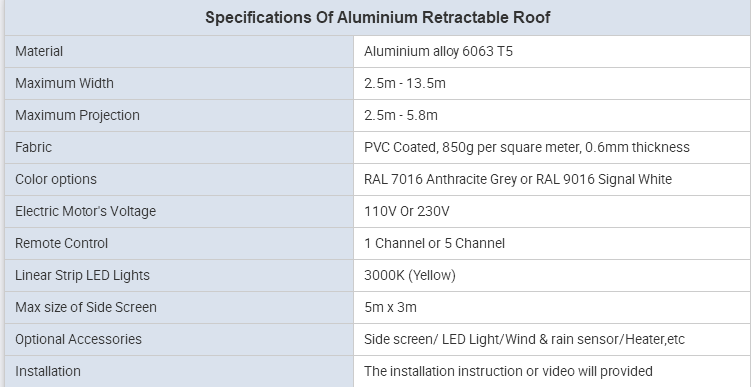This screenshot has height=387, width=754.
Task: Select the Linear Strip LED Lights label
Action: [x=82, y=275]
